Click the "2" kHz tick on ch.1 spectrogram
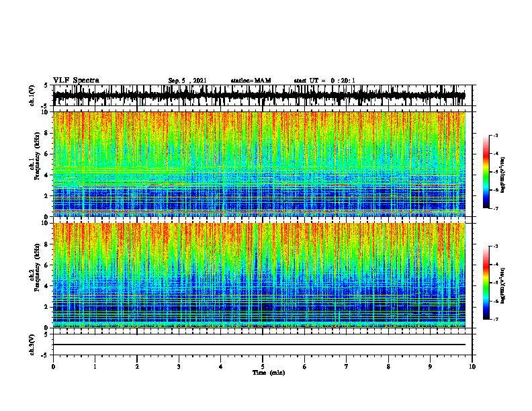 [47, 196]
